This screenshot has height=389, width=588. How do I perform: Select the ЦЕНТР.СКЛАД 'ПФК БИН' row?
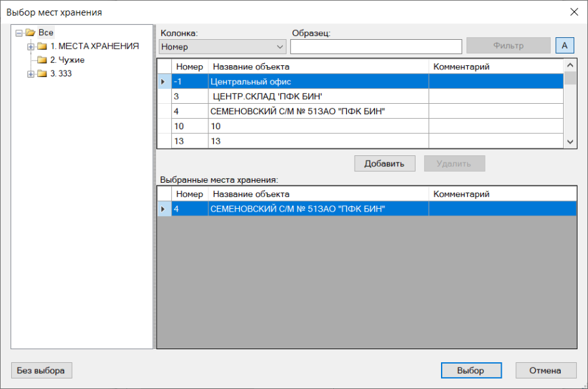tap(361, 97)
